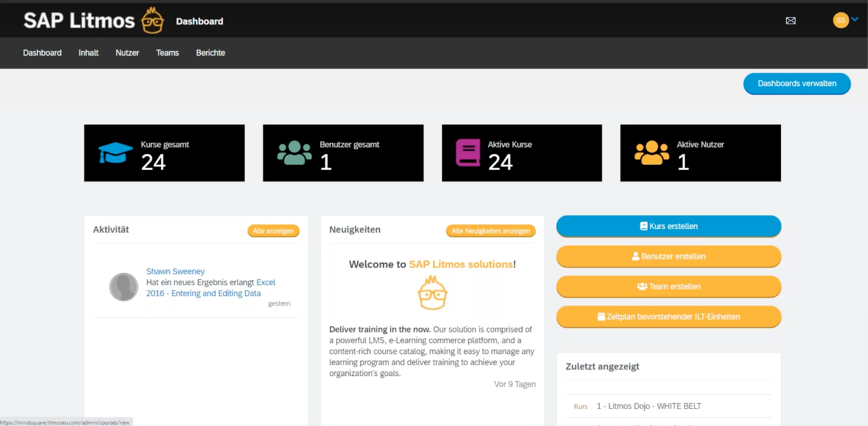Open the Inhalt menu

(x=88, y=53)
